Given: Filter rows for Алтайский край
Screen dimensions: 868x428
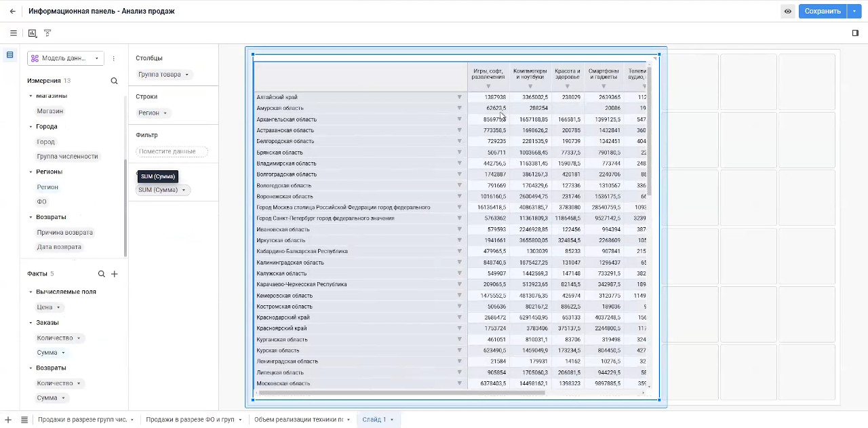Looking at the screenshot, I should 459,97.
